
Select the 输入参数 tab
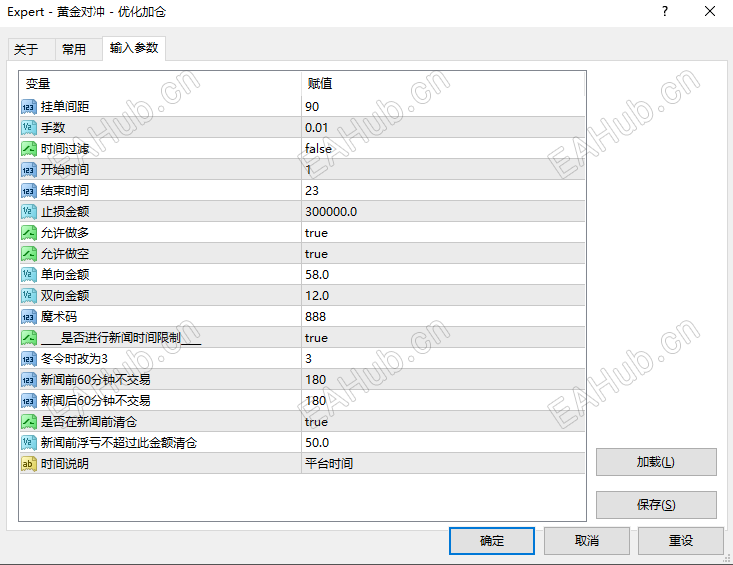134,48
